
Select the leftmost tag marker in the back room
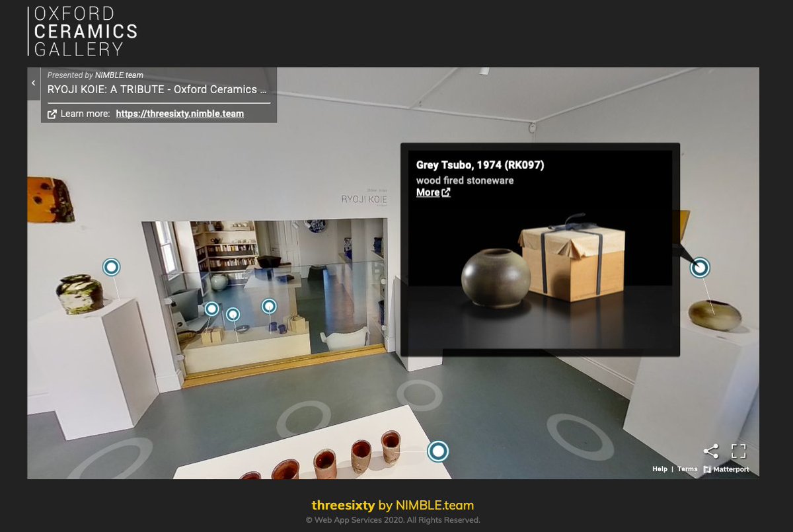coord(211,309)
